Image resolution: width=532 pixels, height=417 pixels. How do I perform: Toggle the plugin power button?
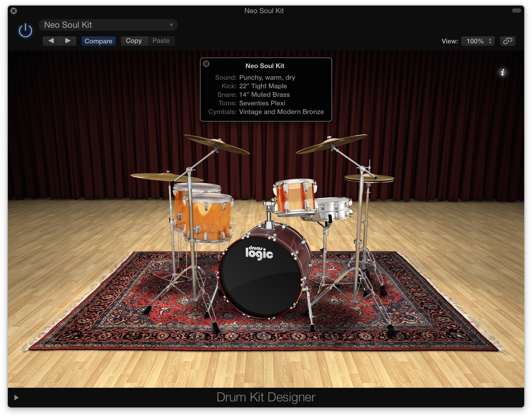(25, 30)
